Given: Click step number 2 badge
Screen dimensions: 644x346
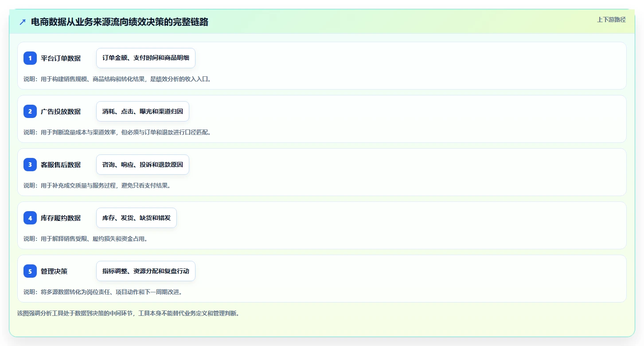Looking at the screenshot, I should coord(30,111).
